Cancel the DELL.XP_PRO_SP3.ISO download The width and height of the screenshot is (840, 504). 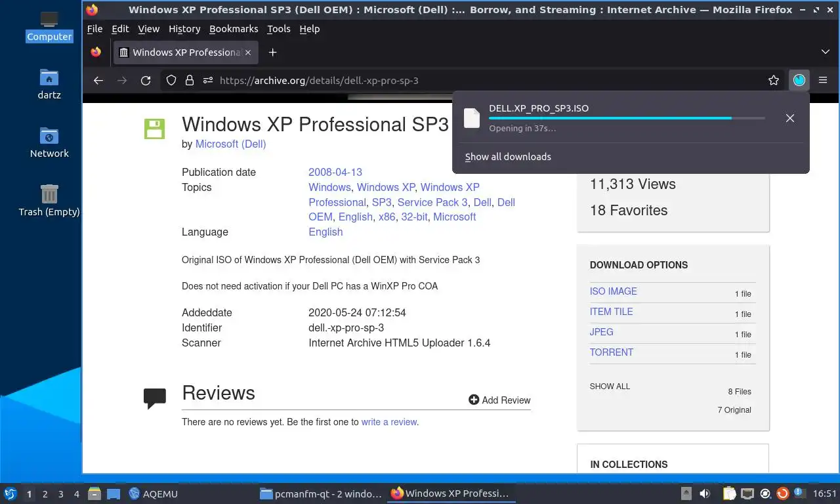(790, 118)
